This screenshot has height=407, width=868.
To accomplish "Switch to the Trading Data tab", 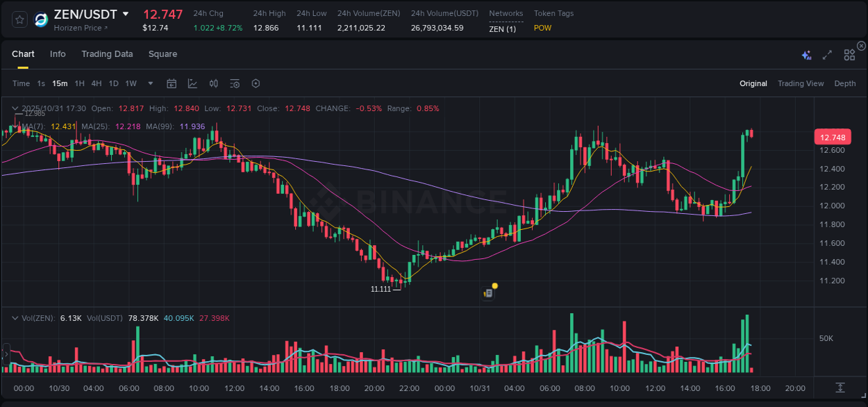I will pyautogui.click(x=107, y=54).
